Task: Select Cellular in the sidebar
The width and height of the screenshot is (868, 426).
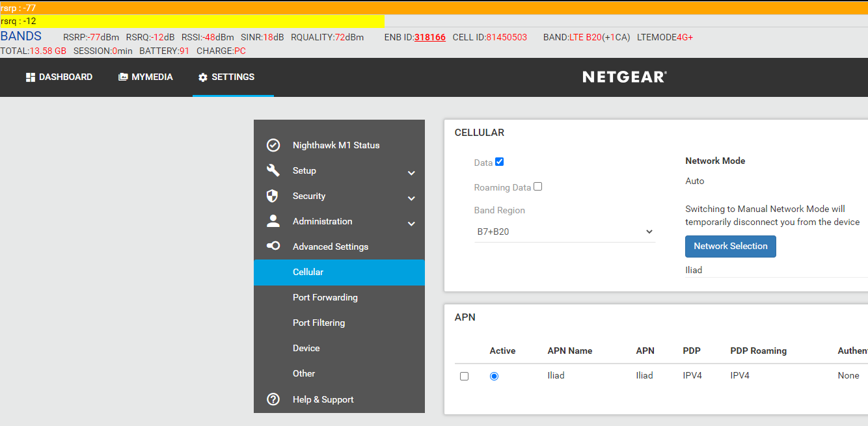Action: [339, 272]
